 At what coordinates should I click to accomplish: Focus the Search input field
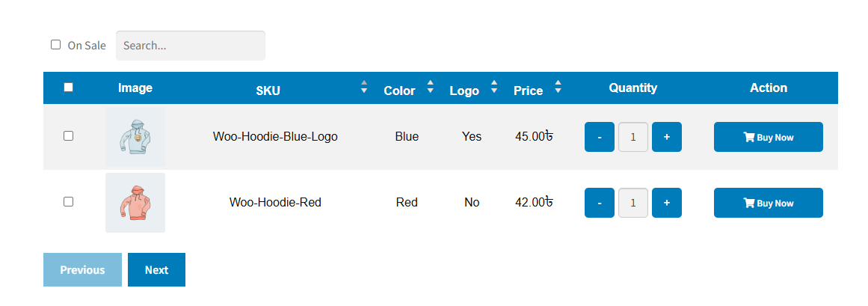pos(190,46)
